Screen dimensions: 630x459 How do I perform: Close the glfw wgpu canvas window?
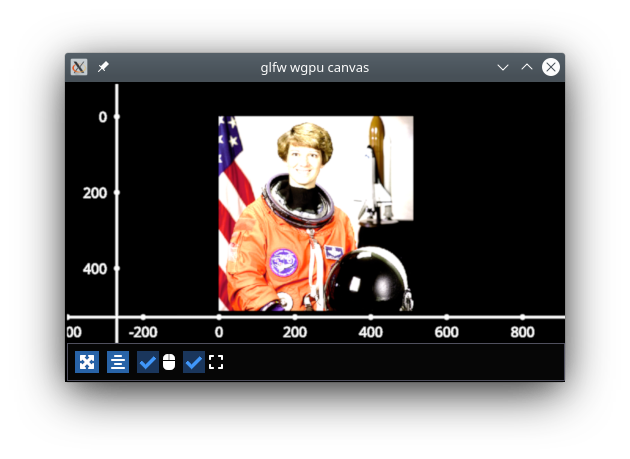(551, 67)
